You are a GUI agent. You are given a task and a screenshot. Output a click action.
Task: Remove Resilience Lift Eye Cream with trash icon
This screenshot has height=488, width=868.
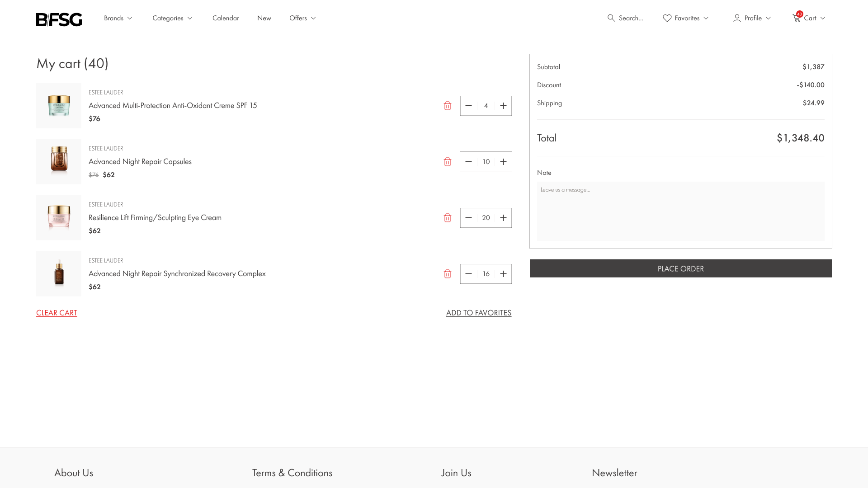coord(448,218)
